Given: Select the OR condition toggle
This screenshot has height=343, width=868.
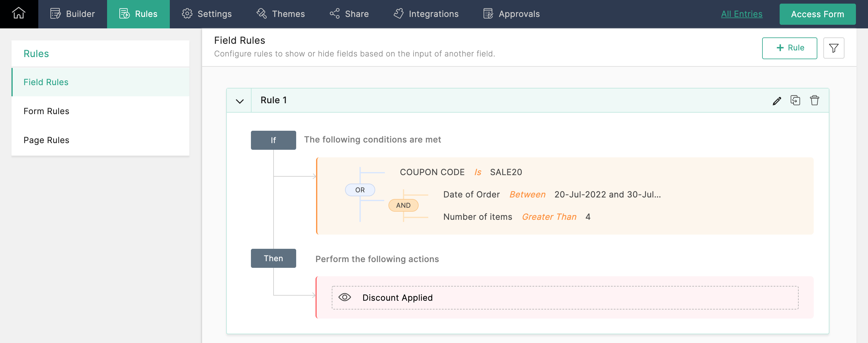Looking at the screenshot, I should coord(360,190).
